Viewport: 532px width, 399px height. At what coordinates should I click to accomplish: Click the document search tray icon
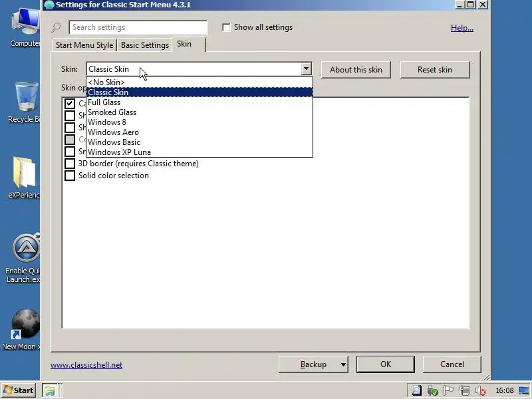(x=416, y=390)
